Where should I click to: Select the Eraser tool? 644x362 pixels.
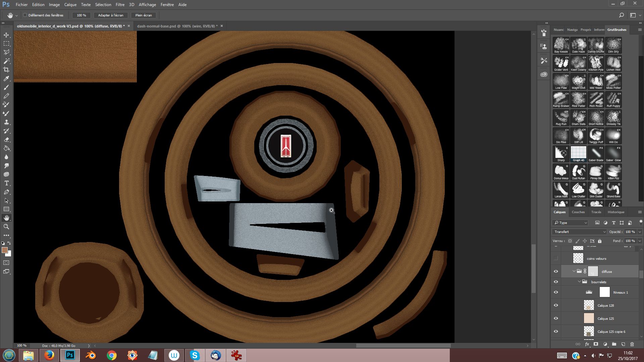click(6, 139)
